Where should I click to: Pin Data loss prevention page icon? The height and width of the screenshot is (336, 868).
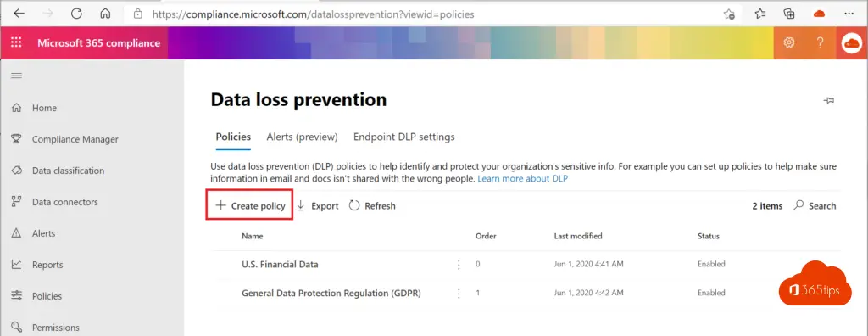coord(829,100)
